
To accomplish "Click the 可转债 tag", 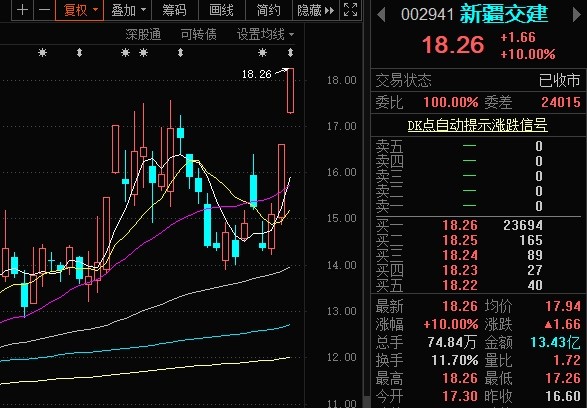I will tap(198, 34).
